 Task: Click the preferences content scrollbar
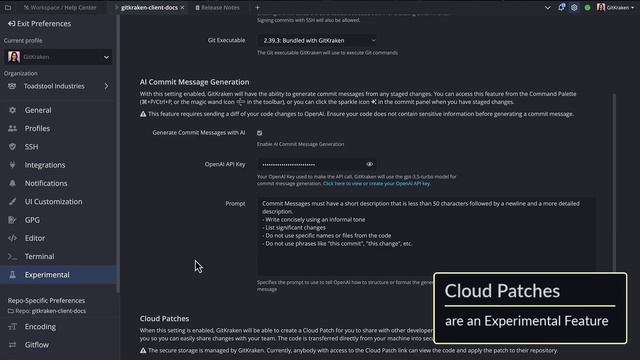tap(614, 182)
